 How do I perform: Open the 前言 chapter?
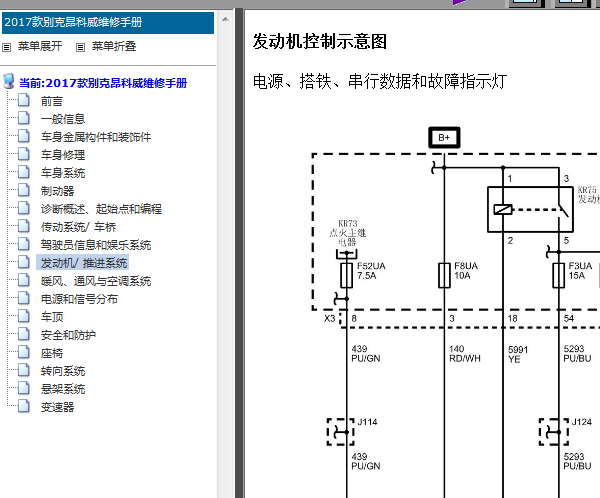tap(52, 101)
